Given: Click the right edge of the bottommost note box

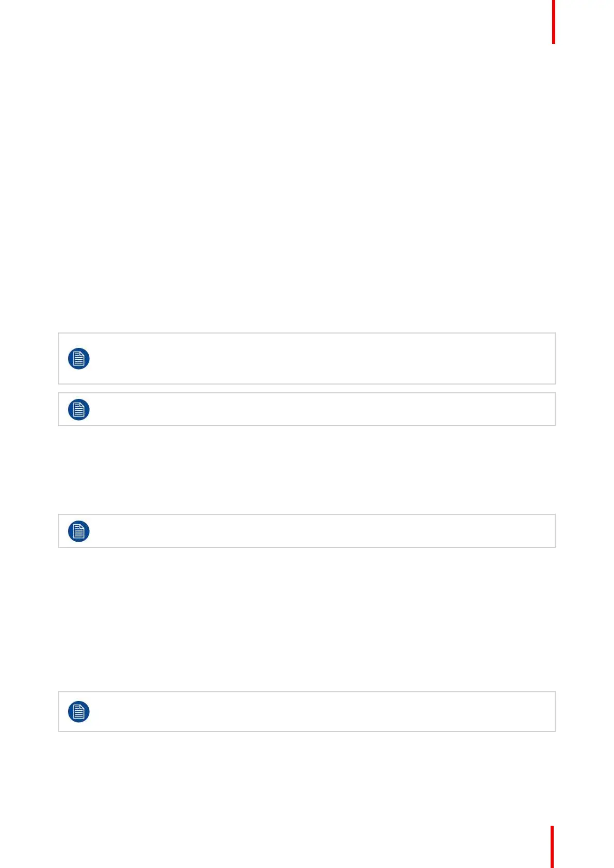Looking at the screenshot, I should click(x=555, y=712).
